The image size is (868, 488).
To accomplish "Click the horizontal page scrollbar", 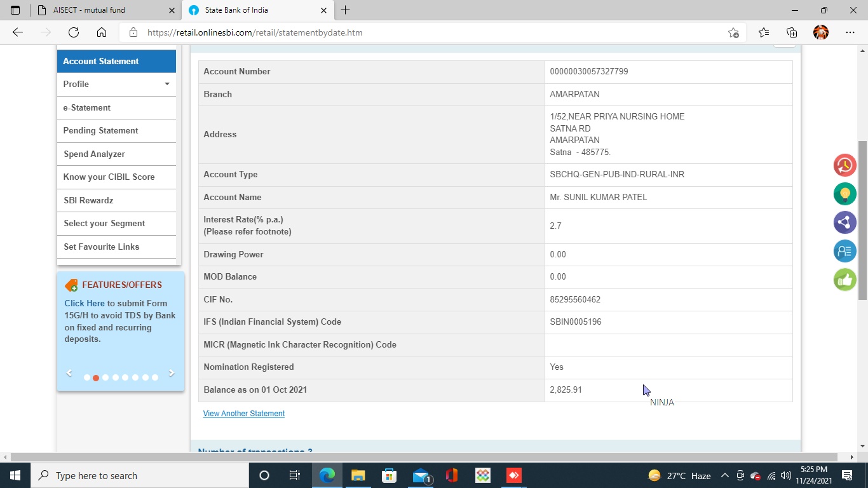I will [x=424, y=457].
